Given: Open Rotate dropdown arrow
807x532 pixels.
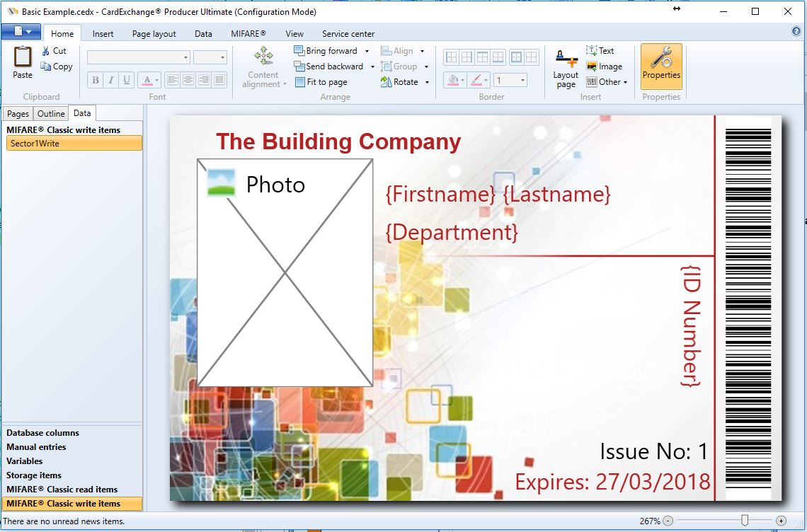Looking at the screenshot, I should click(x=427, y=82).
